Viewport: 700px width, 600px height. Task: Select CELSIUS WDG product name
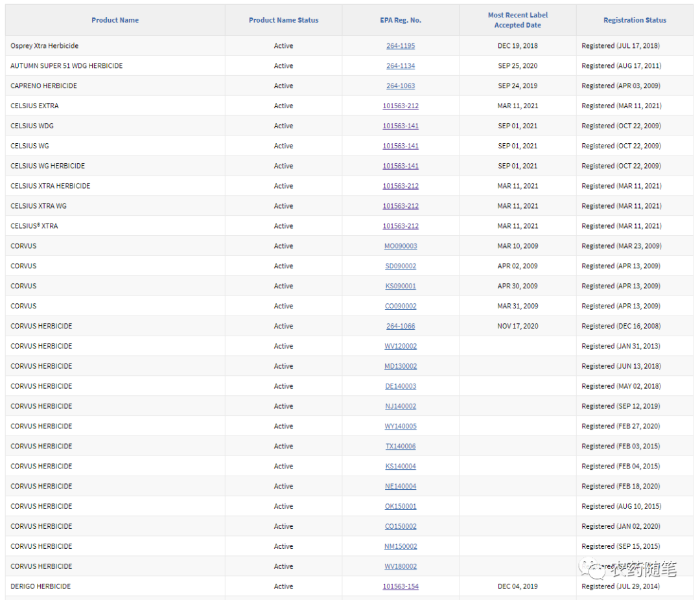point(32,126)
